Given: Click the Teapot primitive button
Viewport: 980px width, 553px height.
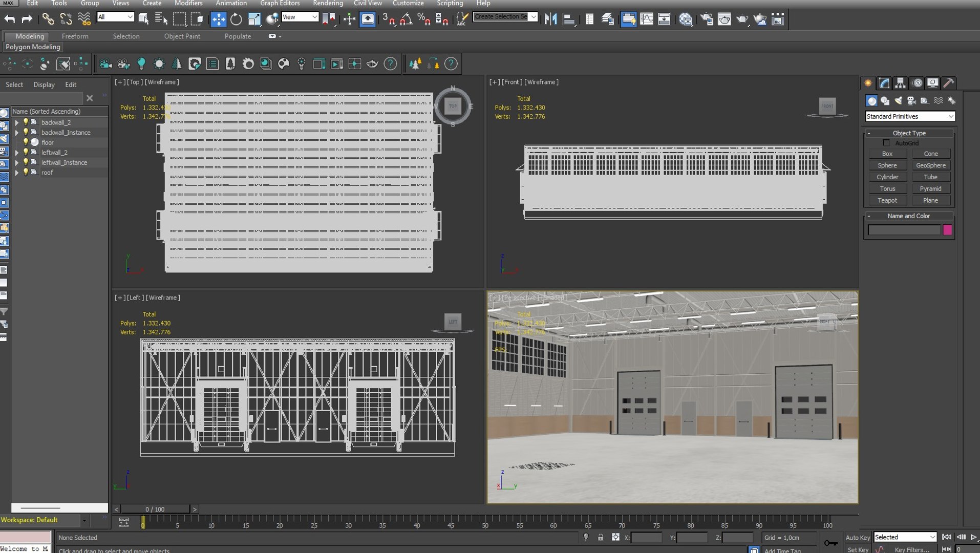Looking at the screenshot, I should (x=887, y=200).
